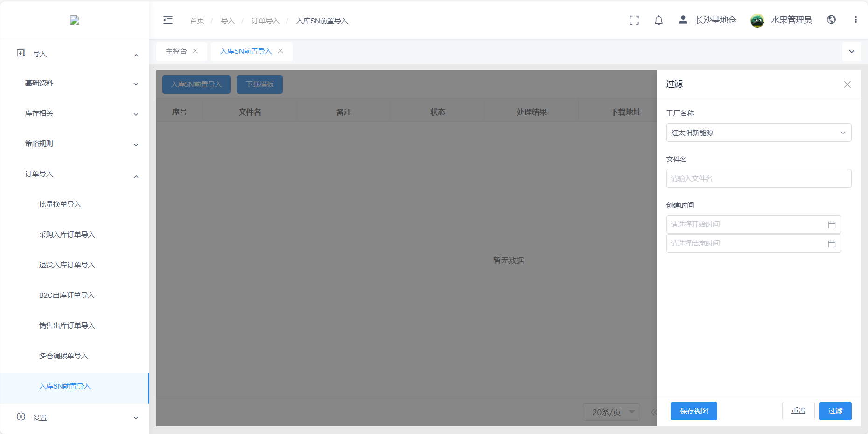Image resolution: width=868 pixels, height=434 pixels.
Task: Select the 入库SN前置导入 tab
Action: (x=246, y=51)
